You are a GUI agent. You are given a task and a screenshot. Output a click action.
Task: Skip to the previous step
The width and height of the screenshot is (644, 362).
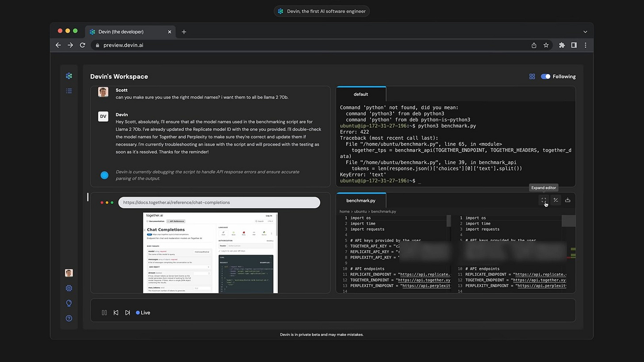[116, 312]
